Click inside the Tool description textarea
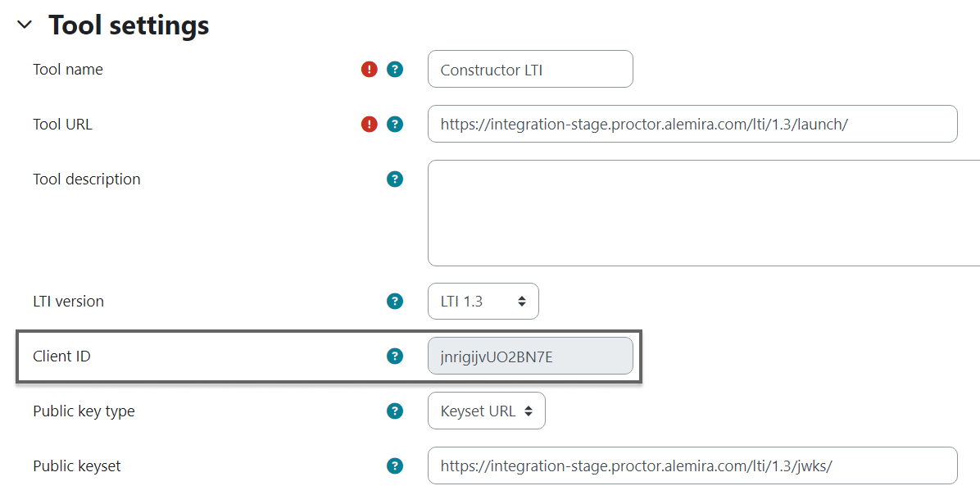The height and width of the screenshot is (495, 980). pyautogui.click(x=703, y=213)
